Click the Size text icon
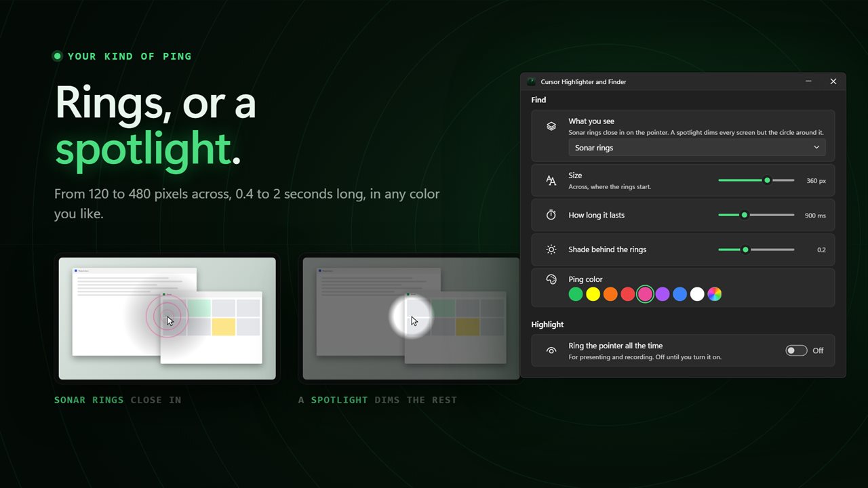 (551, 181)
